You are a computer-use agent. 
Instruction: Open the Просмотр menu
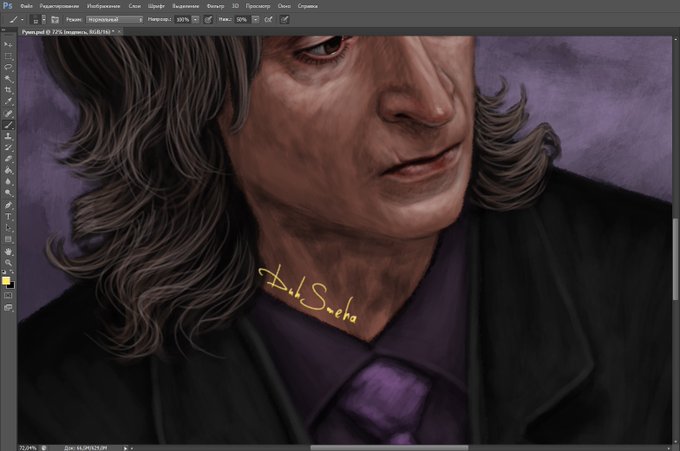(258, 6)
